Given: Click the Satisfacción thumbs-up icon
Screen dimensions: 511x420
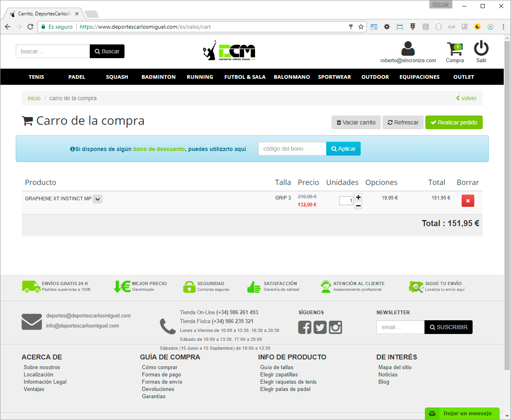Looking at the screenshot, I should (254, 287).
